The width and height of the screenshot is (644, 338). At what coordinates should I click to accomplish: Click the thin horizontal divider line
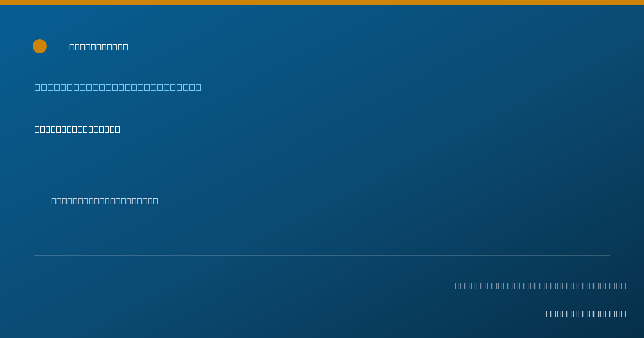tap(322, 255)
